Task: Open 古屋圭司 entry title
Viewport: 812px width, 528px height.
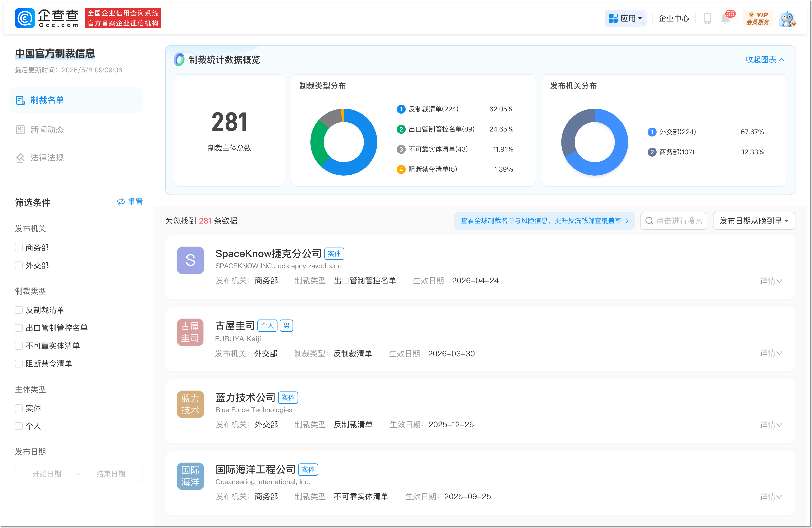Action: (x=235, y=326)
